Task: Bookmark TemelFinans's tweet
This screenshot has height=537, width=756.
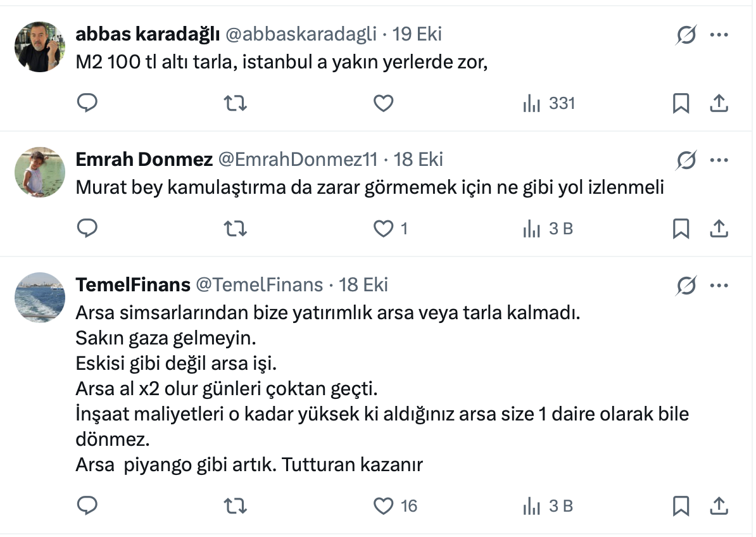Action: pyautogui.click(x=681, y=506)
